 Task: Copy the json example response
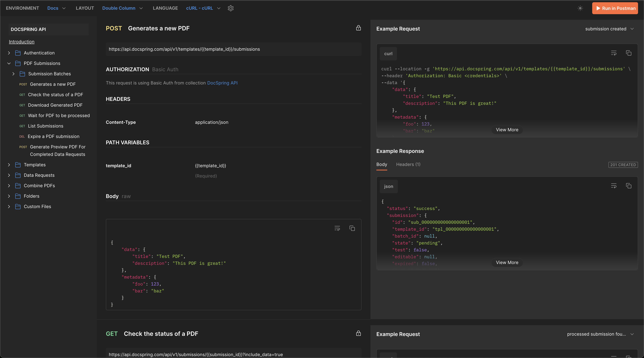(629, 186)
